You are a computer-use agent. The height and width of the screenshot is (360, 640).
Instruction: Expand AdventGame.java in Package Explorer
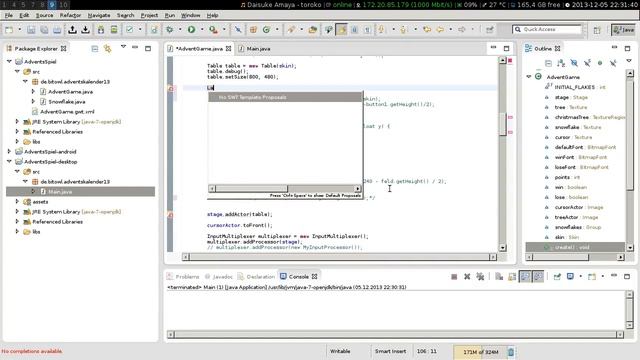33,91
